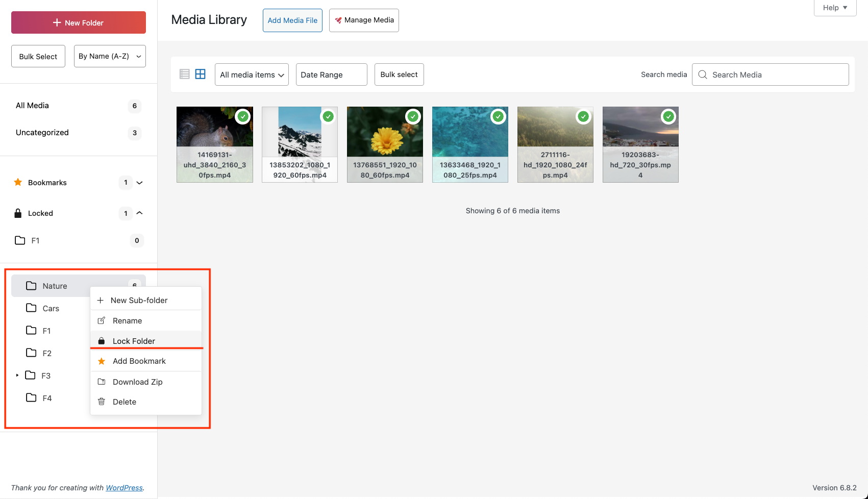Image resolution: width=868 pixels, height=499 pixels.
Task: Click the Add Media File button
Action: pos(292,20)
